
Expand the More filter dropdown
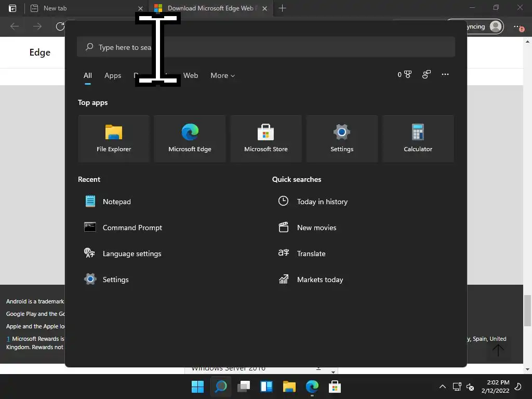coord(222,76)
